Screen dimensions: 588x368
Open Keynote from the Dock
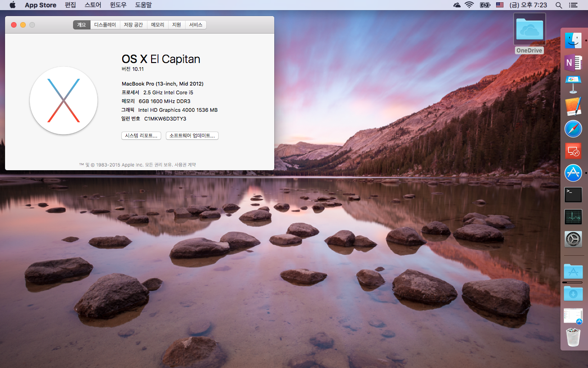(x=573, y=85)
